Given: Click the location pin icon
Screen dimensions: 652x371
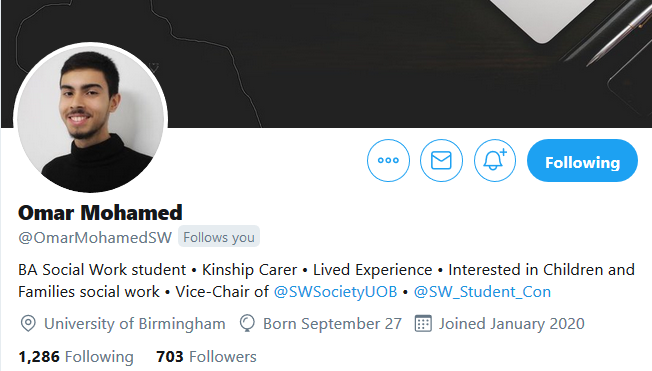Looking at the screenshot, I should point(28,324).
